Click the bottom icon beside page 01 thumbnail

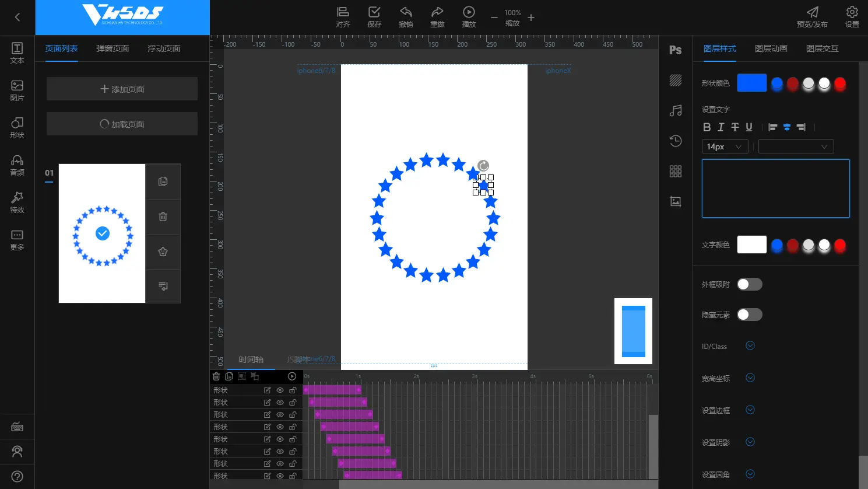coord(163,286)
